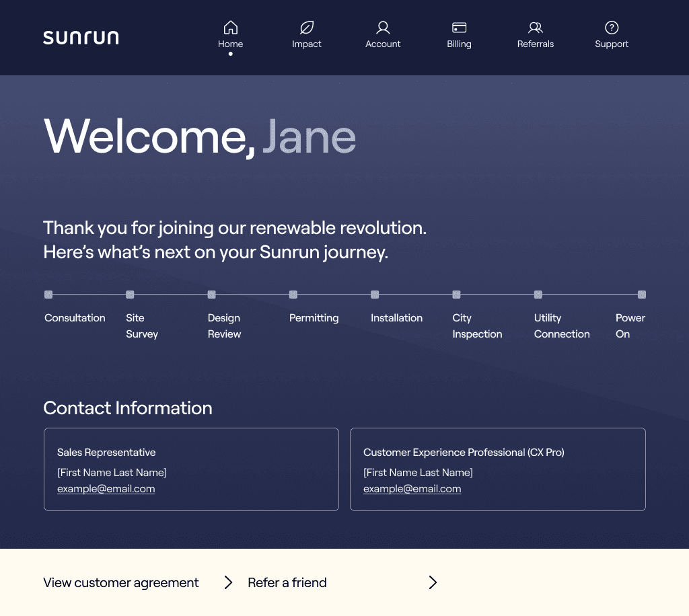
Task: Click the Billing card icon
Action: pyautogui.click(x=459, y=27)
